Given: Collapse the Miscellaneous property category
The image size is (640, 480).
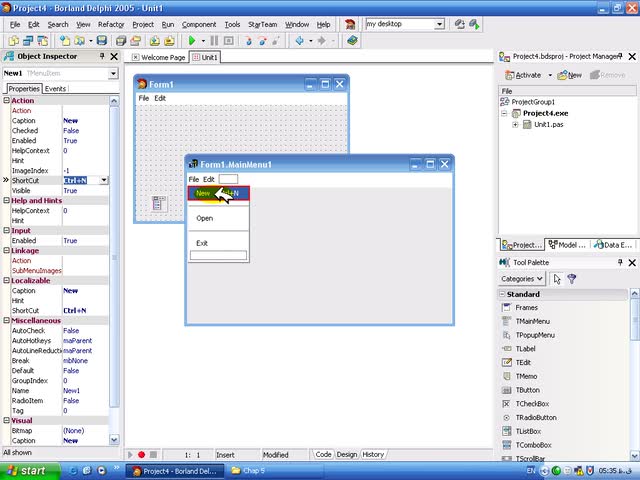Looking at the screenshot, I should click(x=7, y=320).
